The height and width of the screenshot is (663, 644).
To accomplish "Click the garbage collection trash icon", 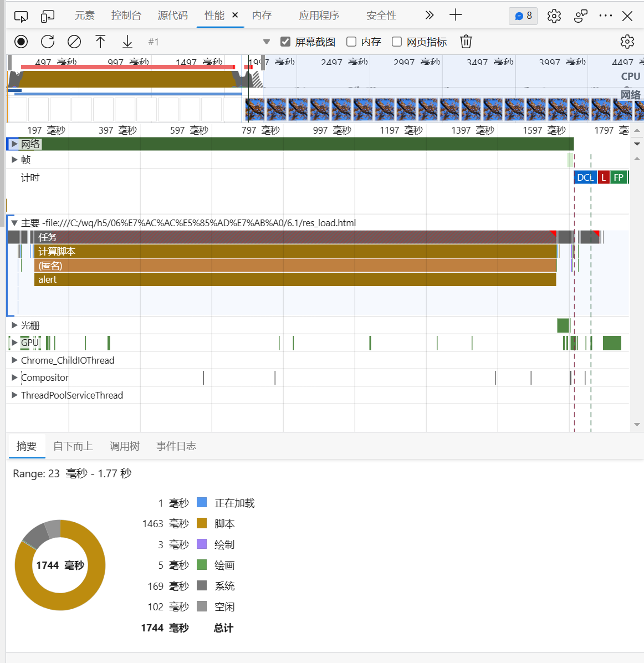I will 466,42.
